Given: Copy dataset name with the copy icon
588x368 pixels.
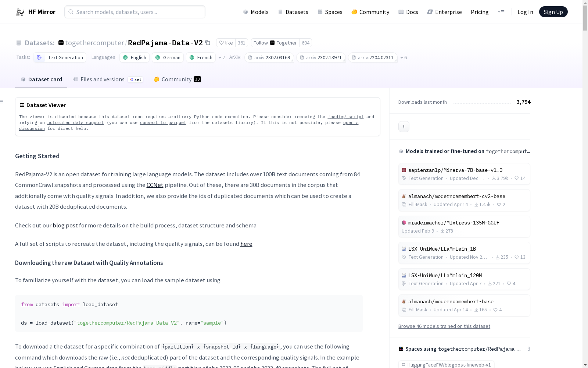Looking at the screenshot, I should 208,43.
